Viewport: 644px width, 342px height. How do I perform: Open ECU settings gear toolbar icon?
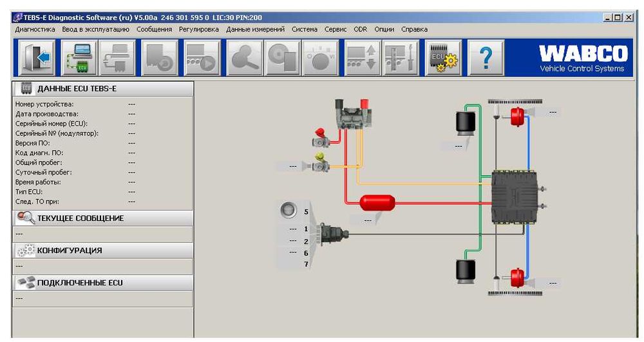click(x=443, y=57)
